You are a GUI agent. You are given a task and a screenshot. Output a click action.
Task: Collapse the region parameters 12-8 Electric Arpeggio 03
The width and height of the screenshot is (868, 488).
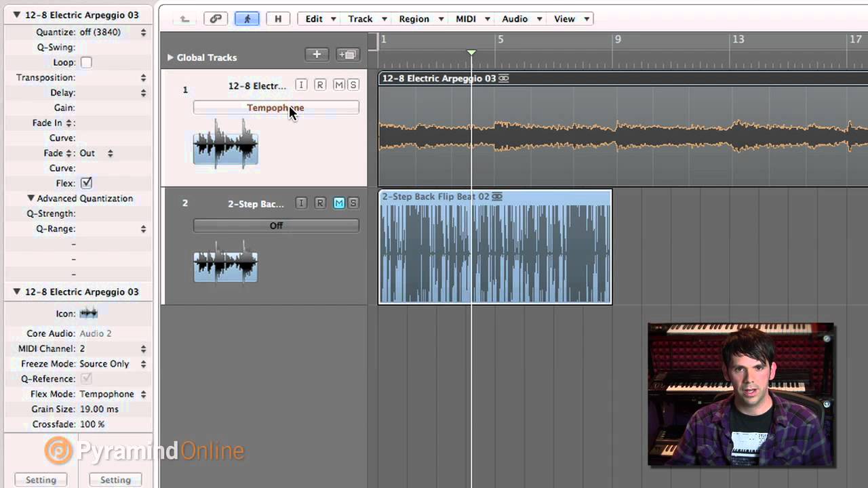pos(16,14)
